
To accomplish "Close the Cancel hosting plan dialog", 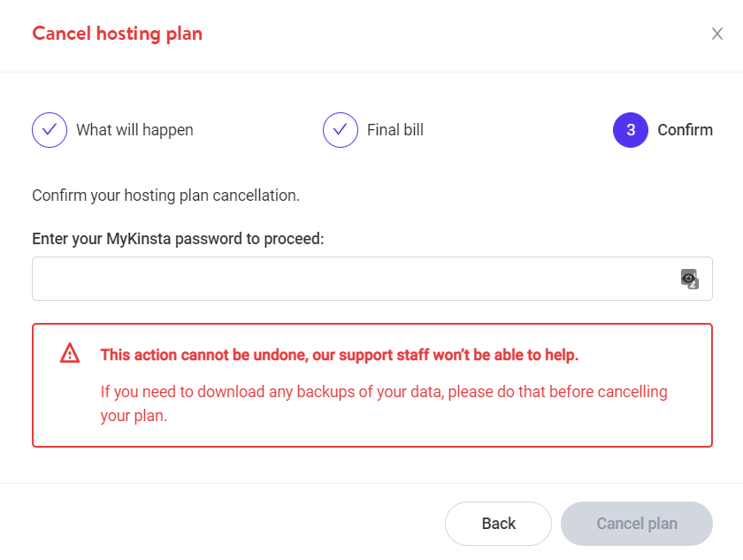I will tap(717, 35).
